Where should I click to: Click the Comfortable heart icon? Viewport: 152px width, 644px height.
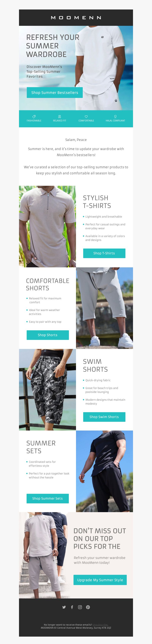click(x=86, y=117)
